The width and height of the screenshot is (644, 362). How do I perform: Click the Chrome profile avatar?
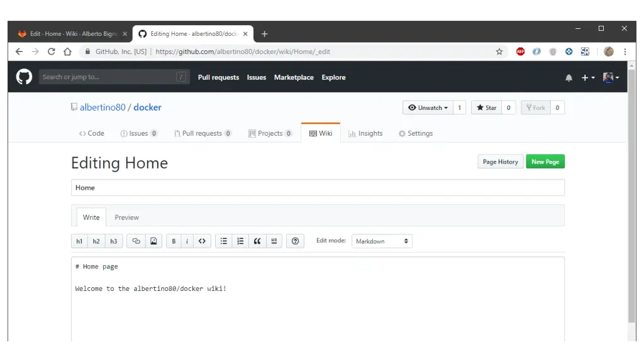609,52
